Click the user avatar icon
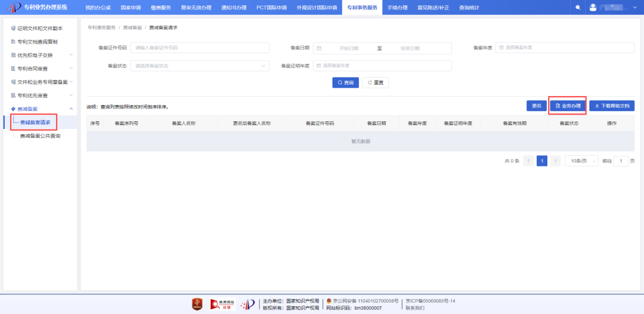The height and width of the screenshot is (314, 644). coord(593,7)
